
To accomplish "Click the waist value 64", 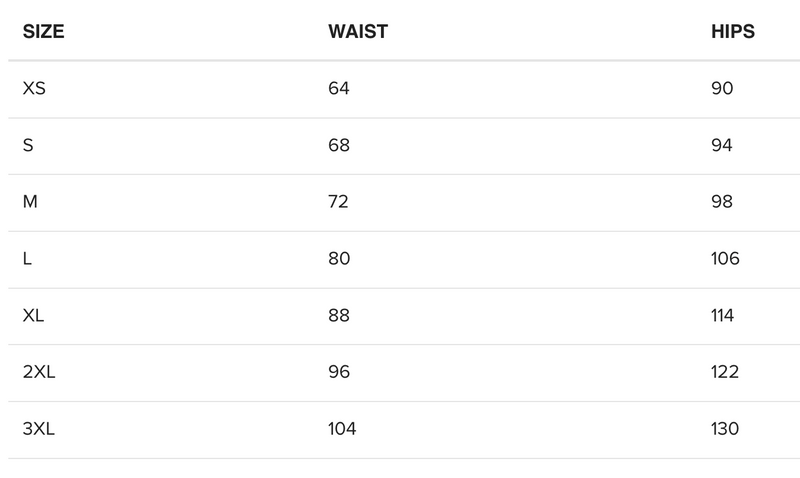I will (339, 89).
